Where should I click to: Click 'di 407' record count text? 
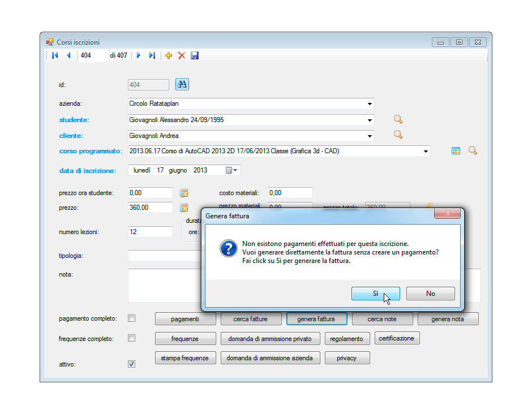[118, 55]
